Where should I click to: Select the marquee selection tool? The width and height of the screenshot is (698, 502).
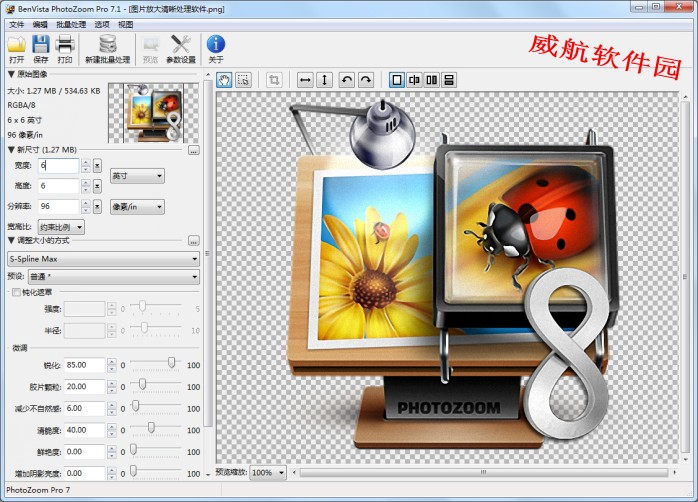[x=243, y=80]
